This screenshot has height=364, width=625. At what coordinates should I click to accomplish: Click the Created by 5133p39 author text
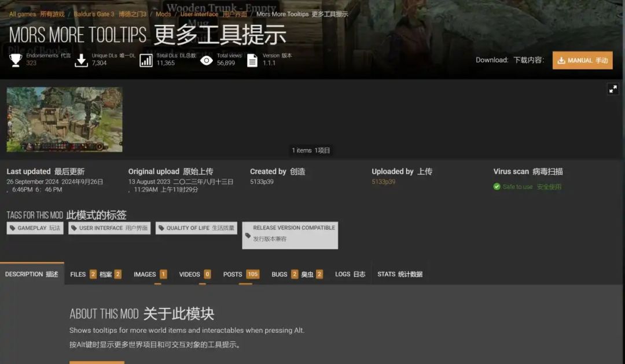[262, 182]
